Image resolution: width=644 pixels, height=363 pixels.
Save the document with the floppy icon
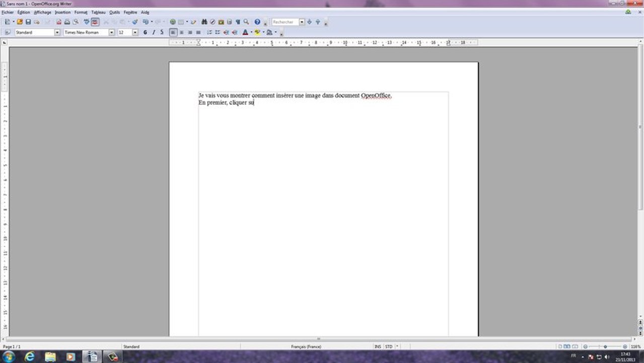(28, 22)
